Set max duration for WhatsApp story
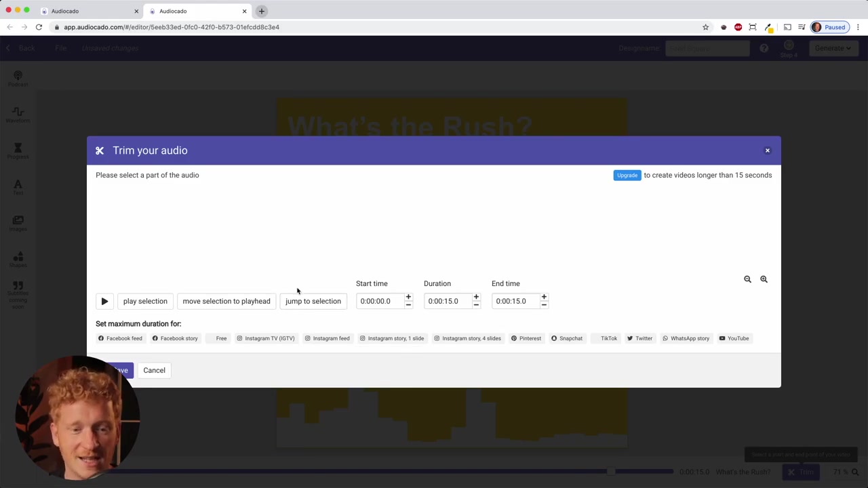 pyautogui.click(x=686, y=338)
